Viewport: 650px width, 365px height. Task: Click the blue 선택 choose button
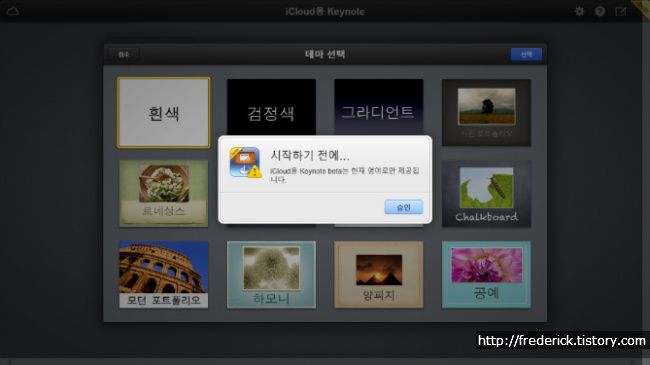point(526,54)
